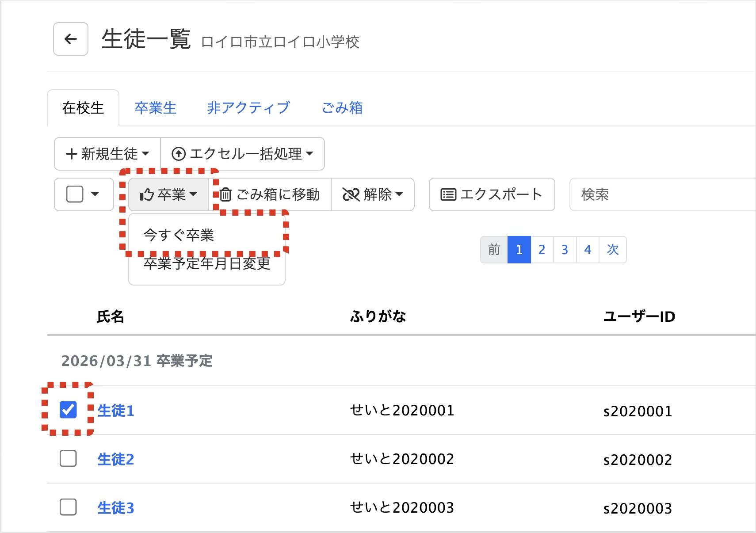Screen dimensions: 756x533
Task: Open the 解除 dropdown
Action: point(373,194)
